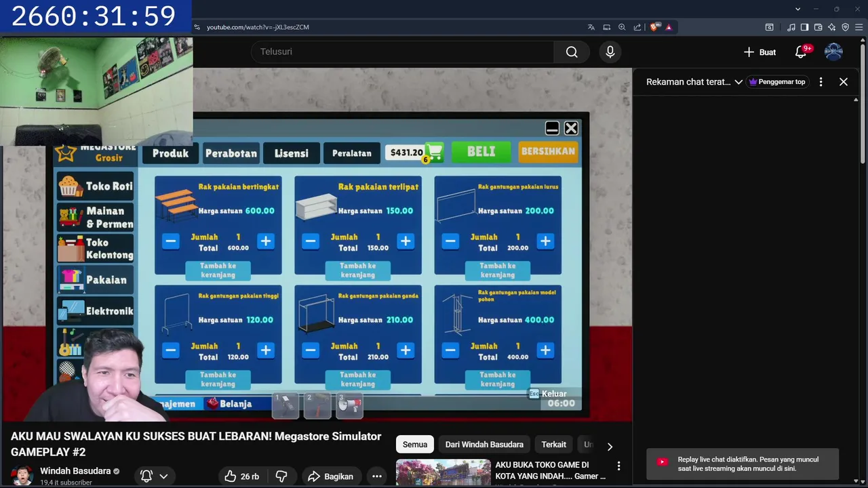This screenshot has height=488, width=868.
Task: Increase quantity of Rak gantungan pakaian lurus
Action: pyautogui.click(x=545, y=241)
